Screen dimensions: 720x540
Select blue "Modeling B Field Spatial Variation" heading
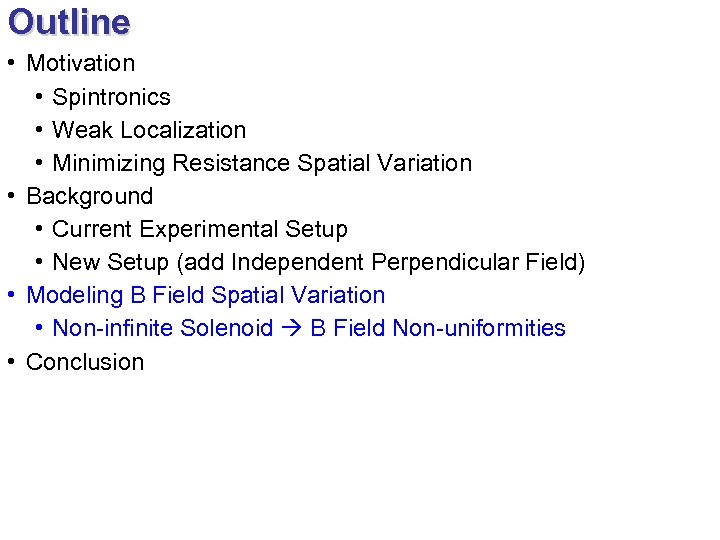point(205,295)
